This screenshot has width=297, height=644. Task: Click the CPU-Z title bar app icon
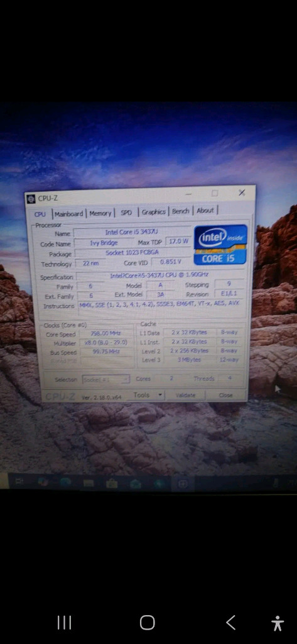[x=31, y=199]
